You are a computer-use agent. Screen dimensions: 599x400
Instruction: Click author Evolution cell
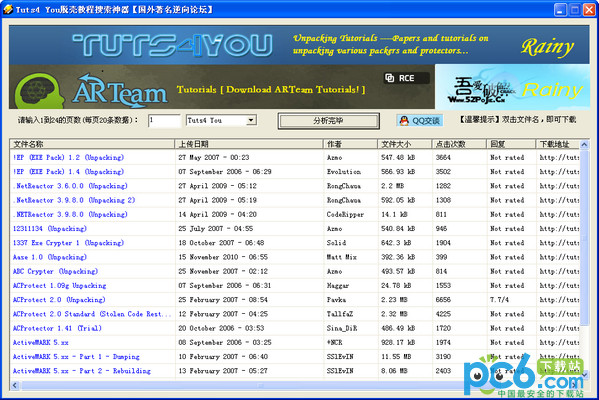click(x=343, y=172)
